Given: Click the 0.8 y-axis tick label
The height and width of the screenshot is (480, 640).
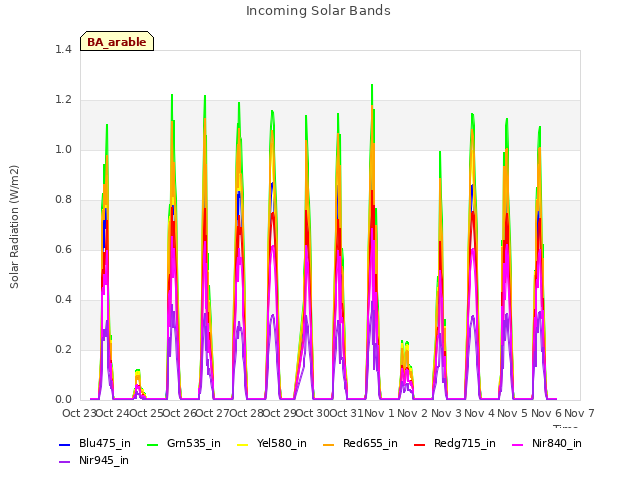Looking at the screenshot, I should coord(63,200).
